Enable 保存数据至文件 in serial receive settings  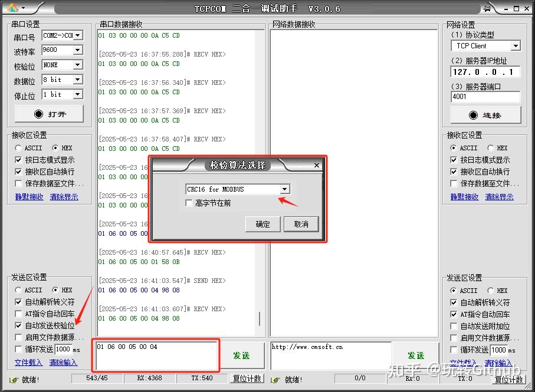point(17,183)
